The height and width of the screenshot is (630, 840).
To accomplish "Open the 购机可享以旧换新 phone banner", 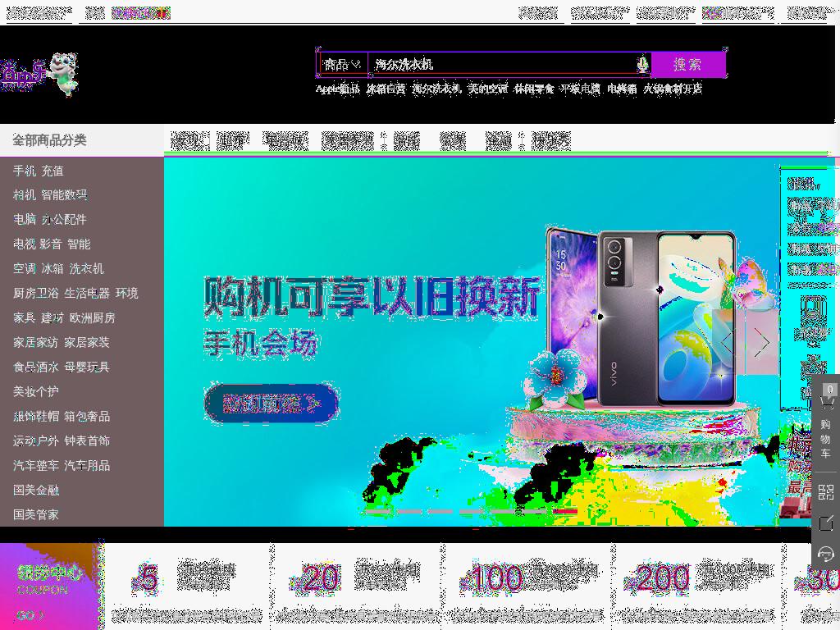I will tap(472, 342).
